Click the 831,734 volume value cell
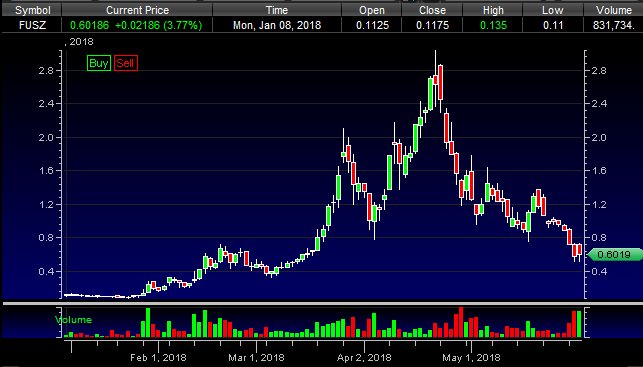The image size is (643, 367). [613, 25]
